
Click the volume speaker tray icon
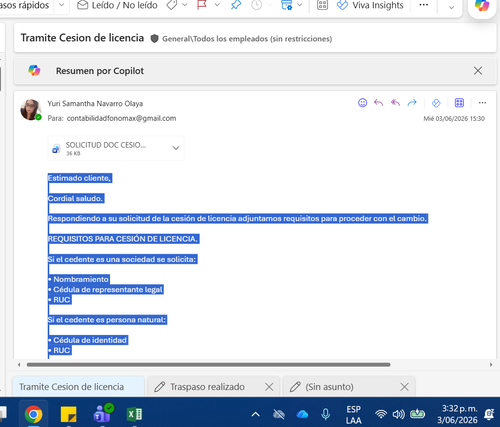(398, 414)
